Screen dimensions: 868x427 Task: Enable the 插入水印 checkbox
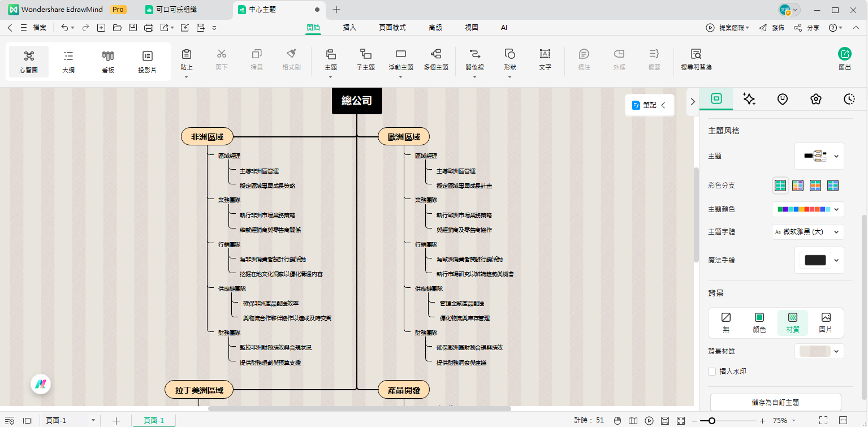[x=712, y=372]
